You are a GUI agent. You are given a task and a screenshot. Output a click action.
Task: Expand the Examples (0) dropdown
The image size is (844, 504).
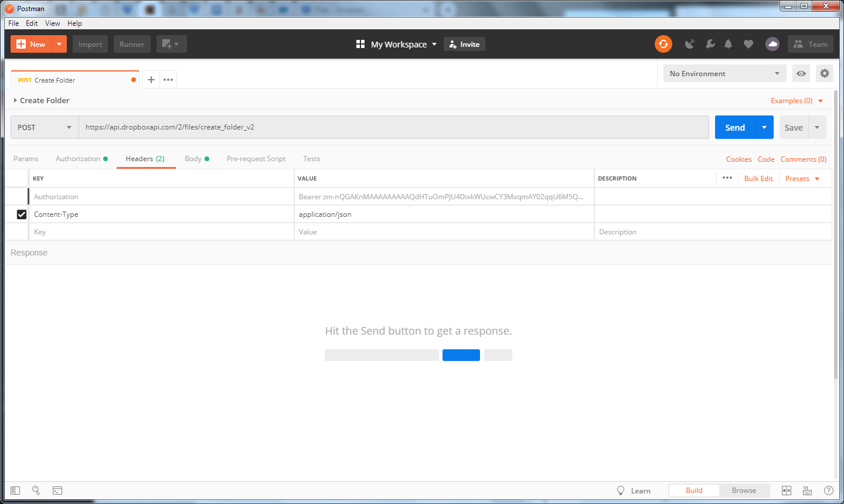point(797,101)
